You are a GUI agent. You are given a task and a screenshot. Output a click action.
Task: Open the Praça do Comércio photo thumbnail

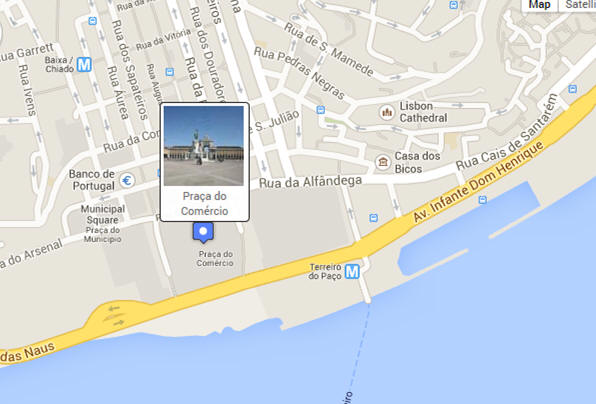tap(204, 146)
